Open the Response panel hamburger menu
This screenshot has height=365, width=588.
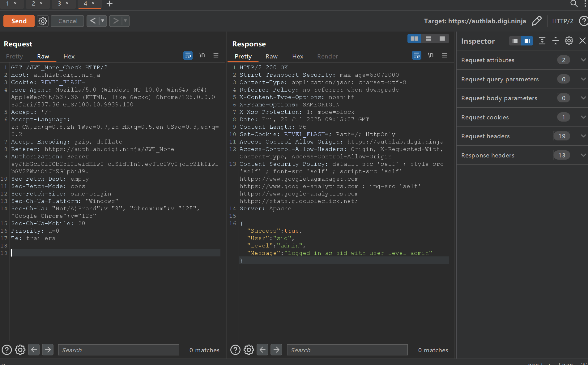click(445, 55)
